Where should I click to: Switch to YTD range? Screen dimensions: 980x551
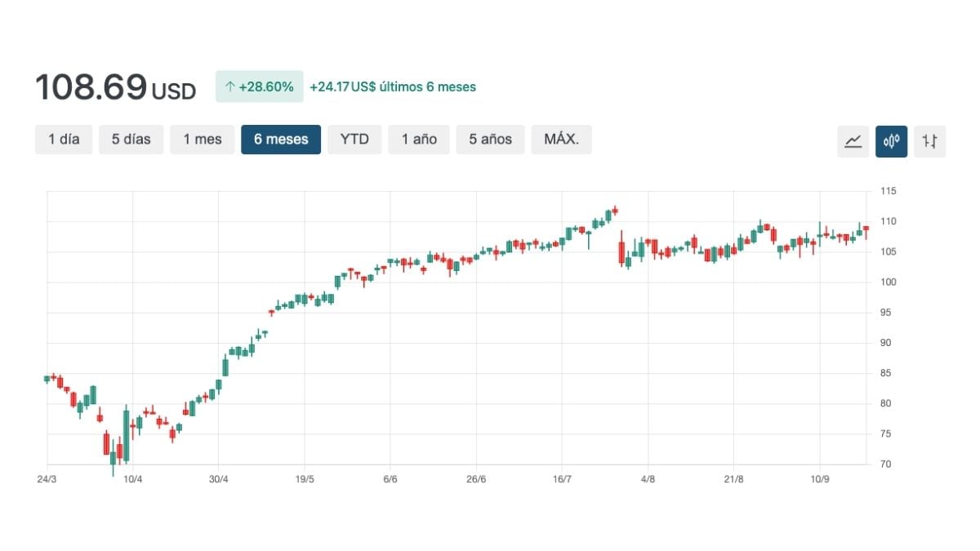pos(354,140)
